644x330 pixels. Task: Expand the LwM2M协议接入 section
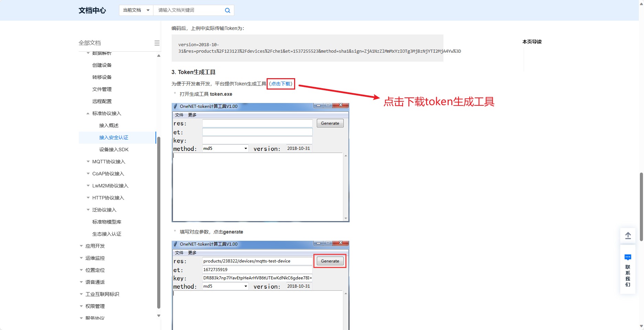click(110, 186)
